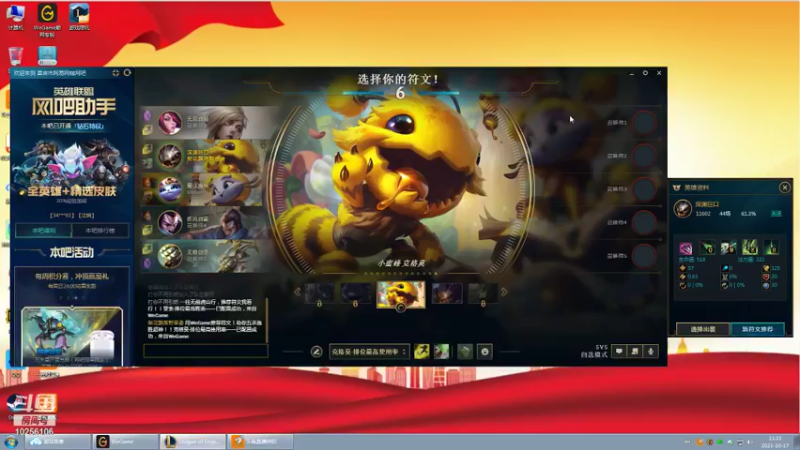The height and width of the screenshot is (450, 800).
Task: Select the first locked skin thumbnail
Action: pos(319,294)
